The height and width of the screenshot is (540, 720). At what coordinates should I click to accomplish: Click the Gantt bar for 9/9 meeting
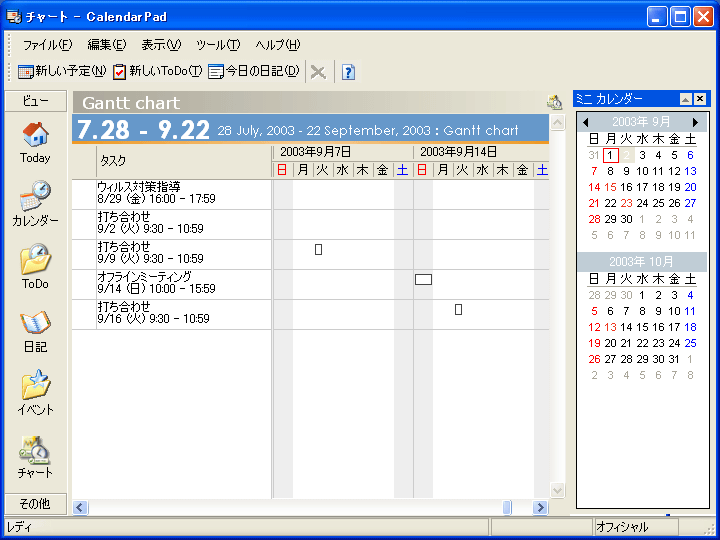click(318, 249)
